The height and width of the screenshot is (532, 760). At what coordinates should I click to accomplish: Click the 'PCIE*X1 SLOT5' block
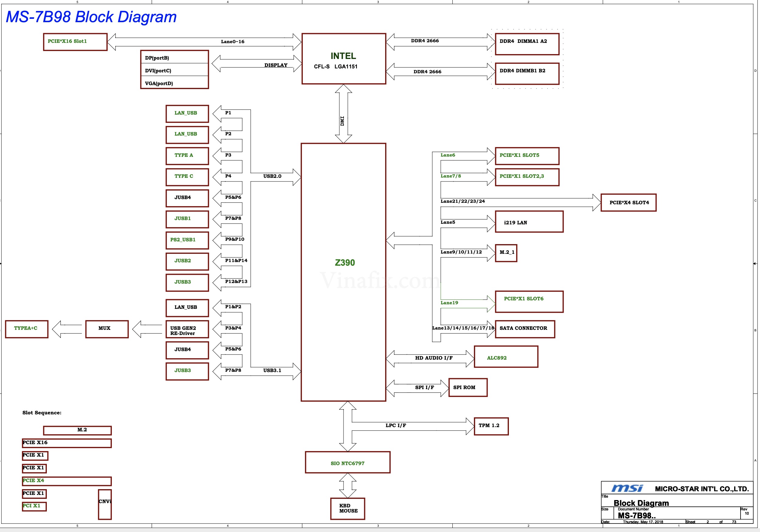click(527, 156)
